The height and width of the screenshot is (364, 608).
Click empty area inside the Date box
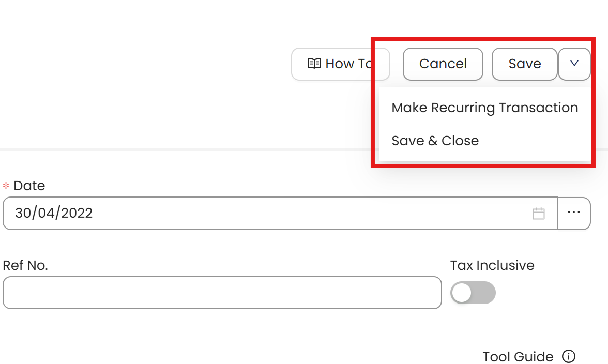[310, 213]
